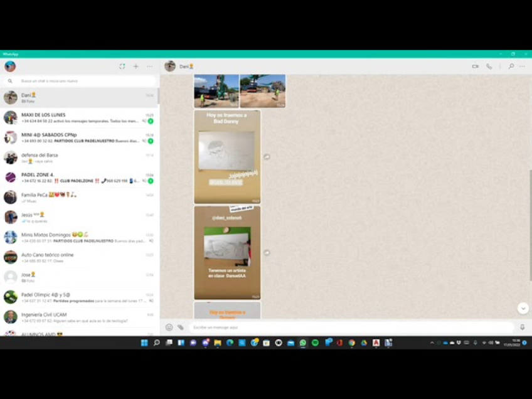Open the status updates ring icon

tap(122, 66)
